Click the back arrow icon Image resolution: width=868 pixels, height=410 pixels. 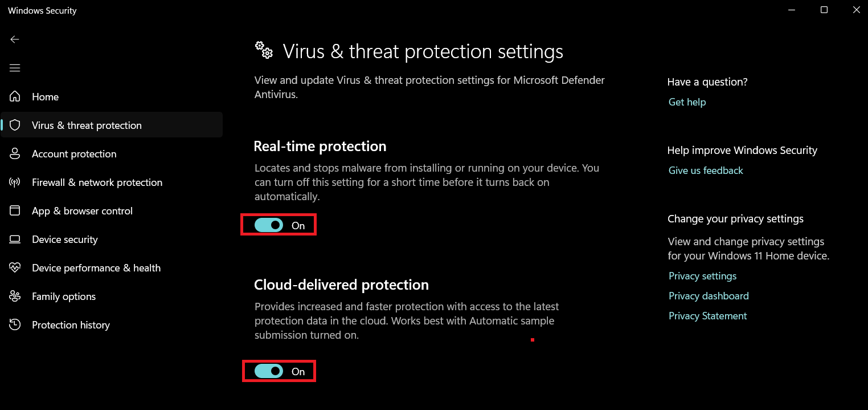click(15, 39)
